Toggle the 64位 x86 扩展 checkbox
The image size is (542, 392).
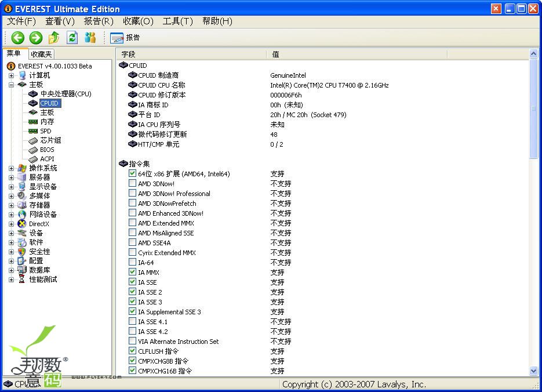coord(132,173)
